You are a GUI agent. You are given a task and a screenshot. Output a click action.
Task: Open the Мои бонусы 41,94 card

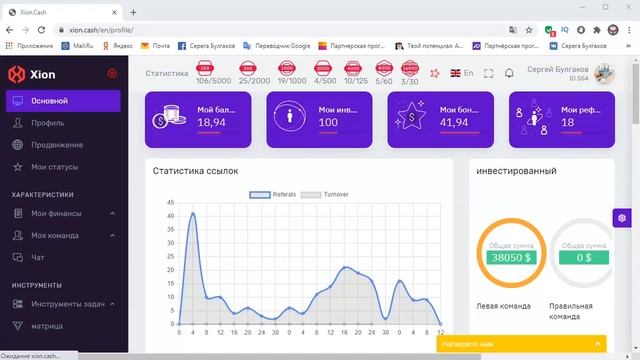click(x=440, y=120)
